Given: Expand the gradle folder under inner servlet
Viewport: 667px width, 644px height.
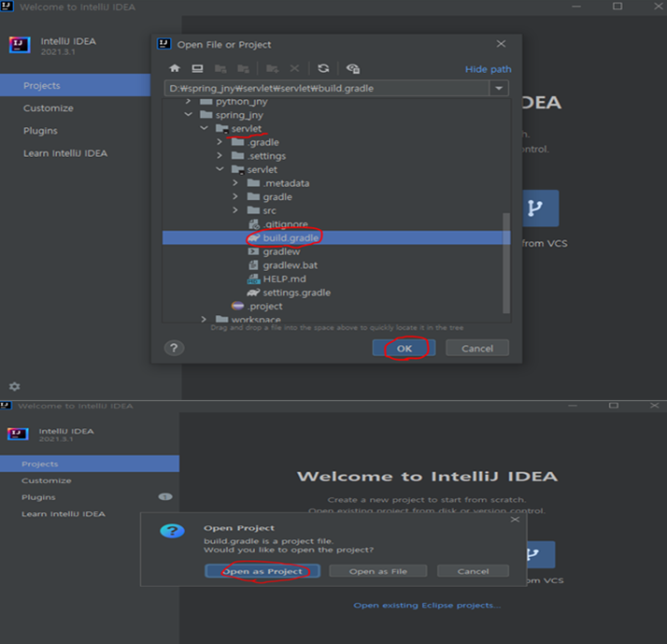Looking at the screenshot, I should click(235, 196).
